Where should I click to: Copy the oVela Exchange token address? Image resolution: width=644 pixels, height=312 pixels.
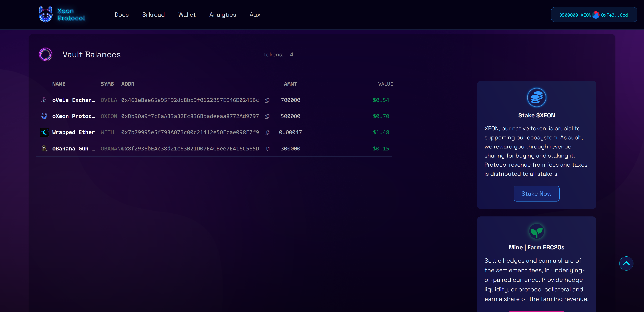point(267,100)
